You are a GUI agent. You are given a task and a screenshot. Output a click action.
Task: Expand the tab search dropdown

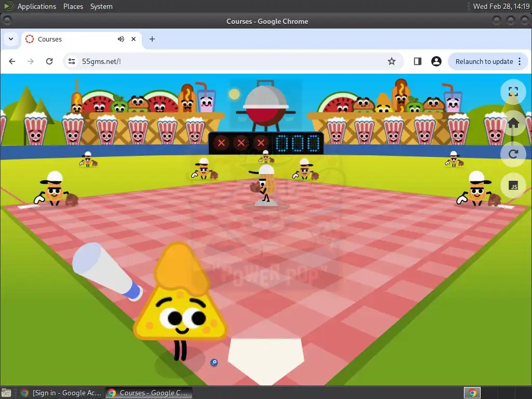point(11,39)
